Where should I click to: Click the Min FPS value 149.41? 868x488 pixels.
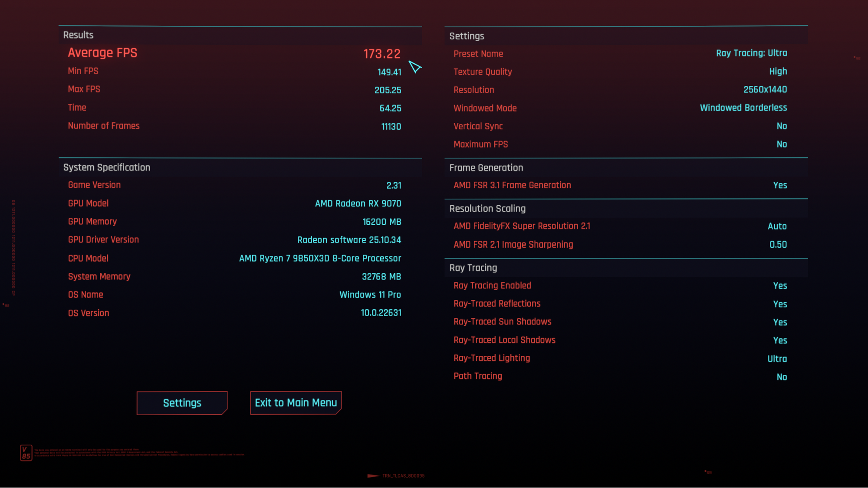click(x=389, y=72)
